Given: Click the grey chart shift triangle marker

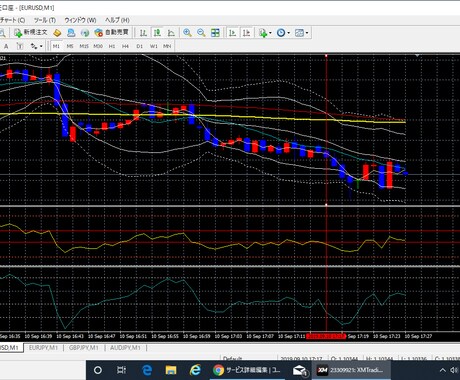Looking at the screenshot, I should (417, 56).
